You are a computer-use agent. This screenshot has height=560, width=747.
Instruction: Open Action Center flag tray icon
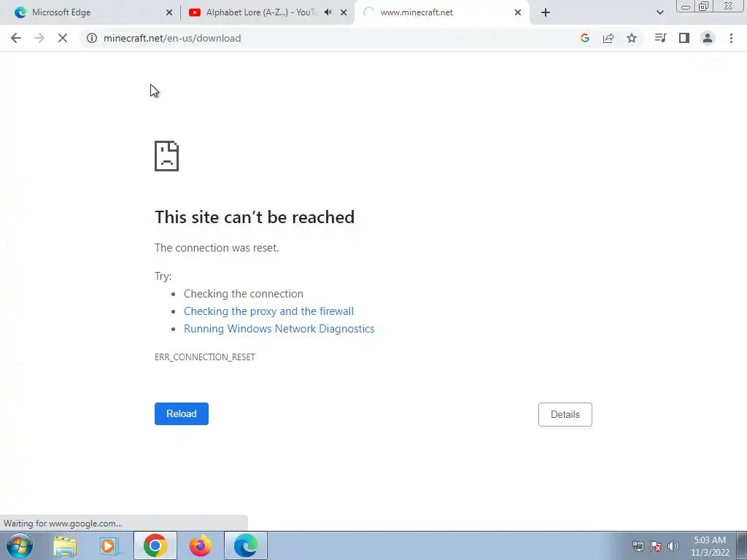coord(656,546)
